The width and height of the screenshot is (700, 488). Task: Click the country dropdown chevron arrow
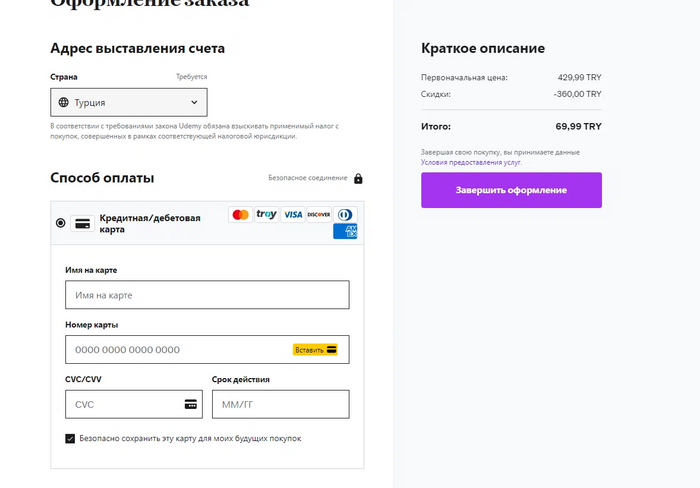tap(194, 102)
